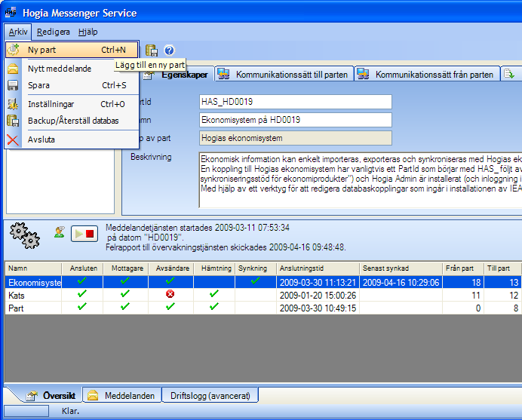The height and width of the screenshot is (420, 522).
Task: Click the Synkning column header
Action: pyautogui.click(x=256, y=268)
